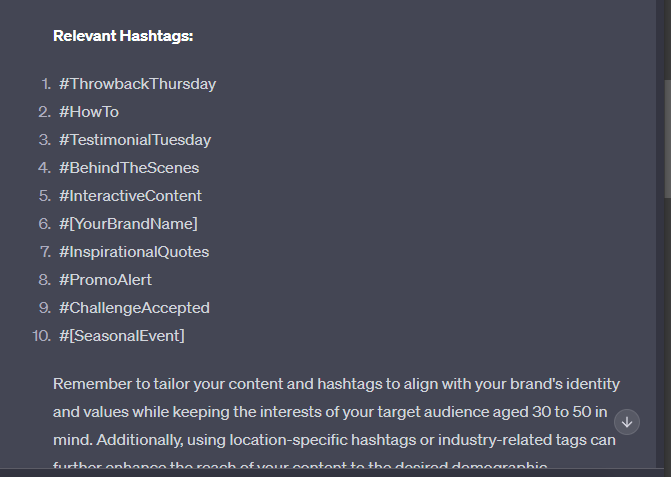Click the #BehindTheScenes hashtag
Image resolution: width=671 pixels, height=477 pixels.
pos(129,168)
